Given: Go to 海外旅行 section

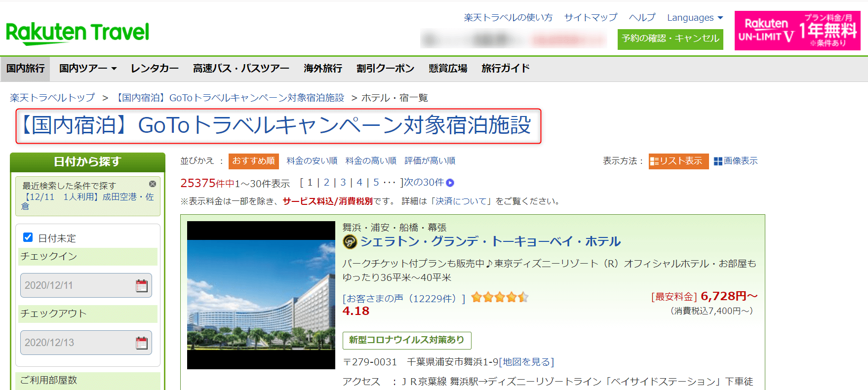Looking at the screenshot, I should pos(323,69).
